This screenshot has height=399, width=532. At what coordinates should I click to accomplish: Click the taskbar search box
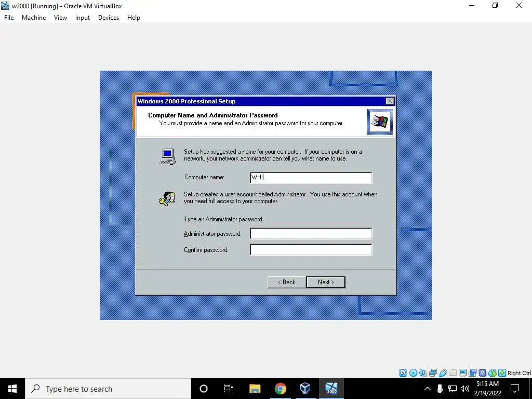click(x=108, y=389)
